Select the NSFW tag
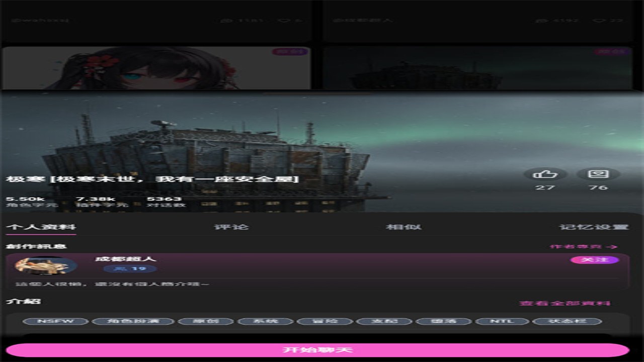644x362 pixels. pos(56,321)
